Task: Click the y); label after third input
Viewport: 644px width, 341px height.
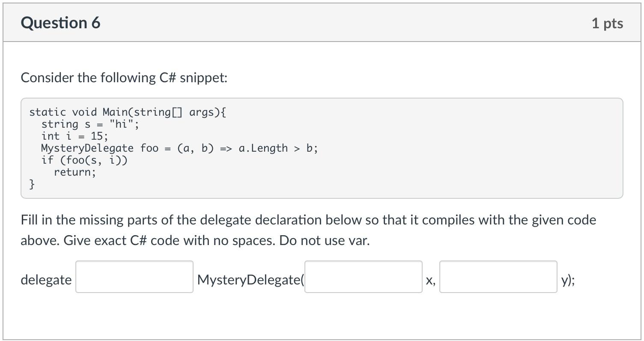Action: pos(566,281)
